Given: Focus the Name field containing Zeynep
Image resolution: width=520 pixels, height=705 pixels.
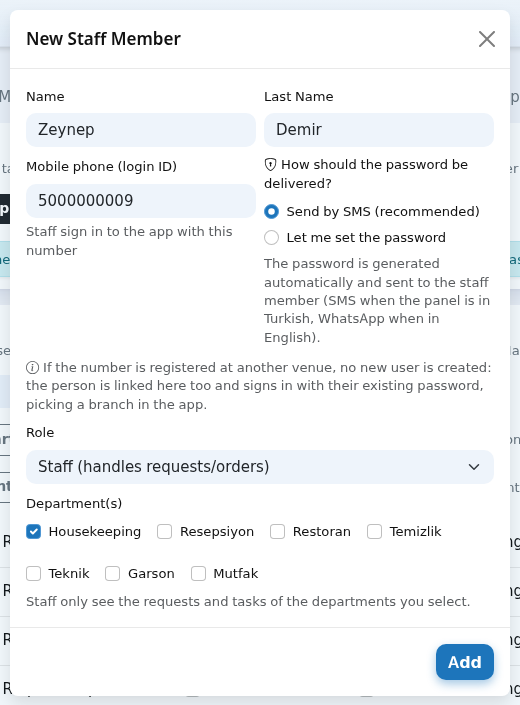Looking at the screenshot, I should [141, 130].
